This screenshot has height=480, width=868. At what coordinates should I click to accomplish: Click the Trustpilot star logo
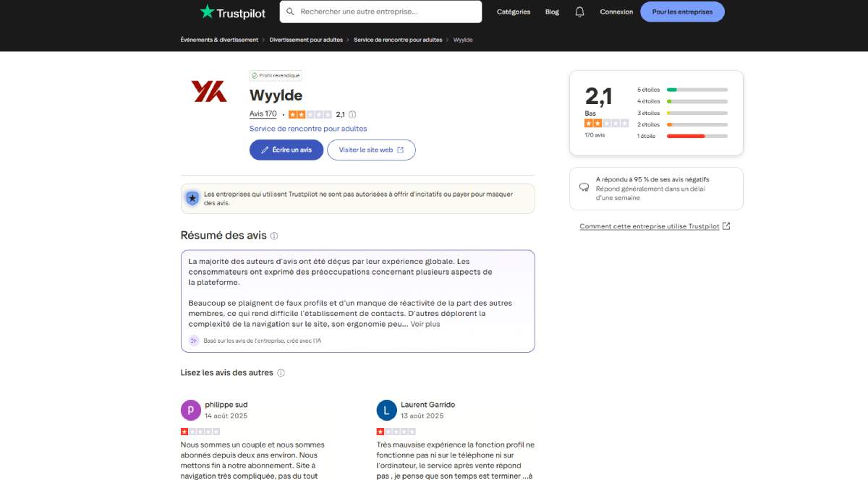tap(208, 12)
